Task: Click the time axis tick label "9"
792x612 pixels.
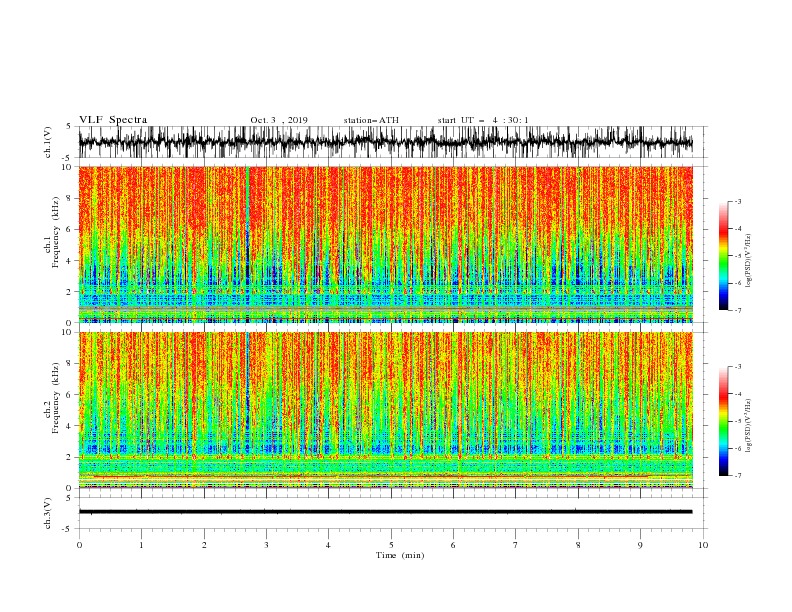Action: 640,545
